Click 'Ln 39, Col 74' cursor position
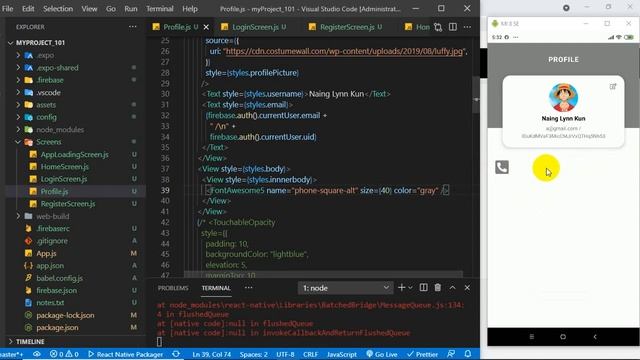The width and height of the screenshot is (640, 360). [211, 354]
